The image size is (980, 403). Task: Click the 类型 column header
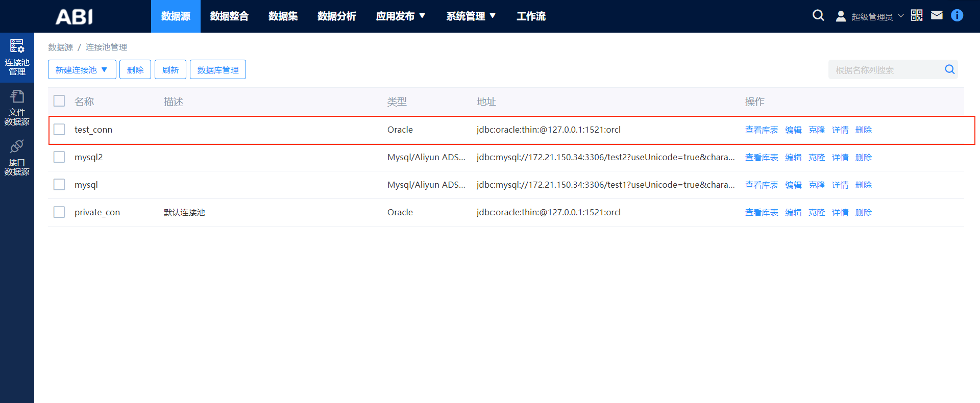(x=397, y=102)
